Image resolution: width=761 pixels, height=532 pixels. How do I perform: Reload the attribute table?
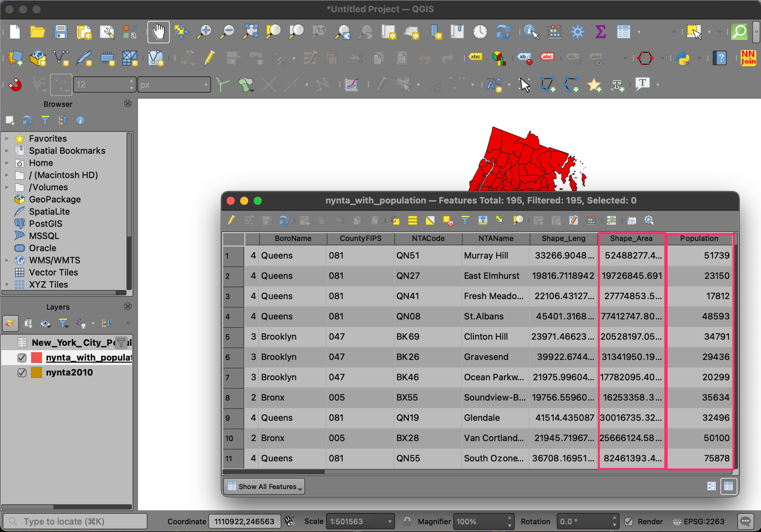(284, 221)
